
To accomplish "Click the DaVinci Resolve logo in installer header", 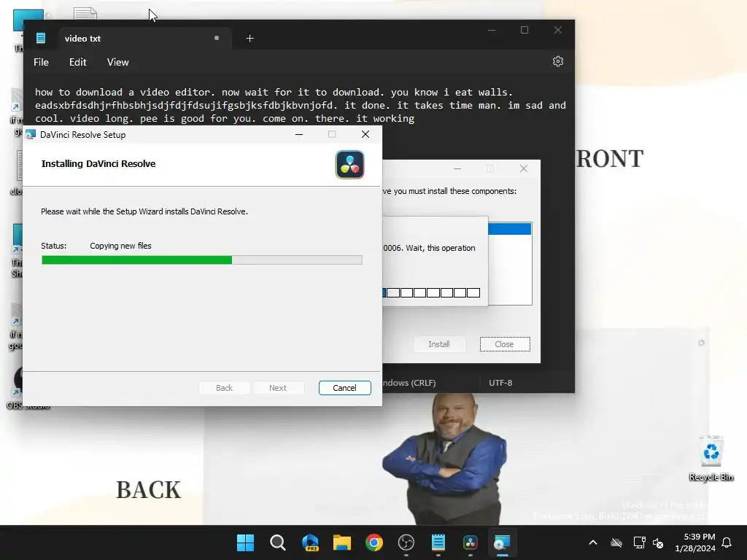I will (x=349, y=164).
